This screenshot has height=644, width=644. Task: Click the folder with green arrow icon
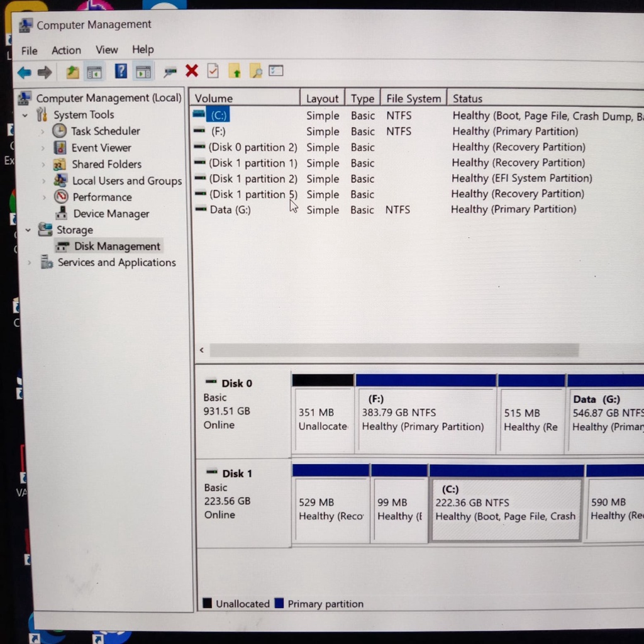(235, 72)
